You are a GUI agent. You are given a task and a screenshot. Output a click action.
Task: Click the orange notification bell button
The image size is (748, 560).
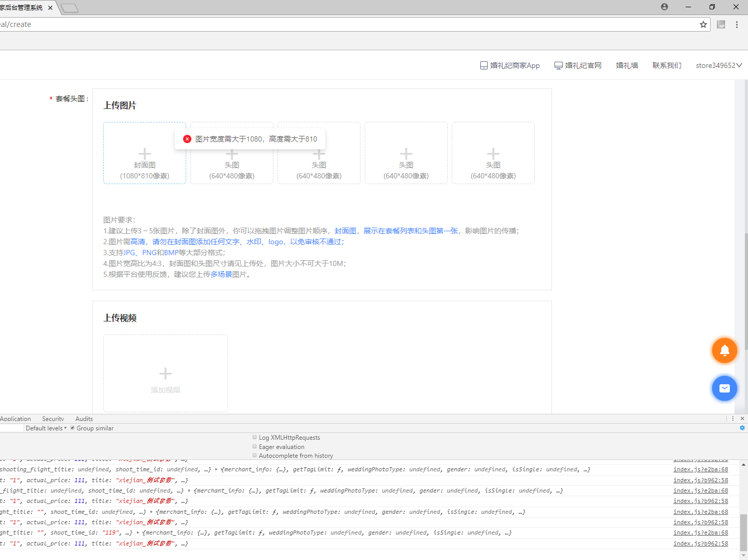[724, 351]
